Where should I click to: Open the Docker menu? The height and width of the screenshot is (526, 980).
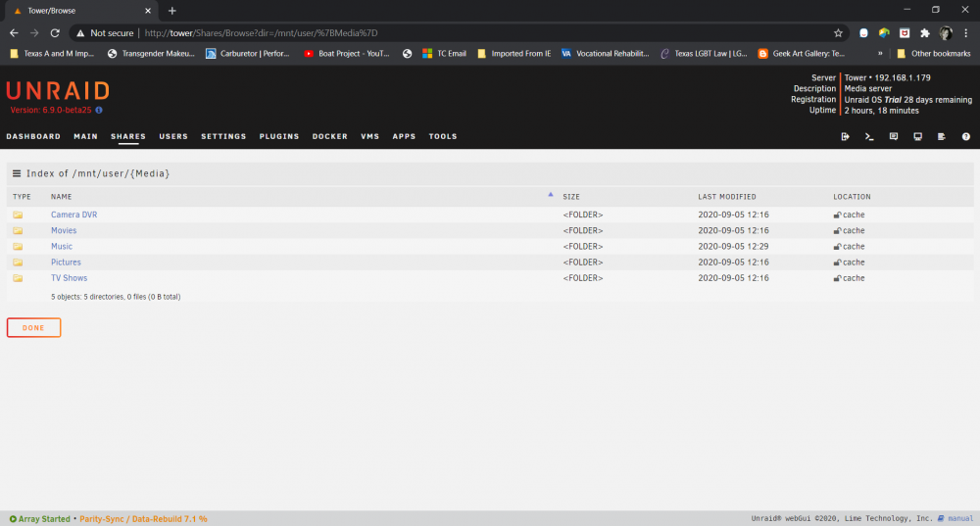click(x=330, y=136)
